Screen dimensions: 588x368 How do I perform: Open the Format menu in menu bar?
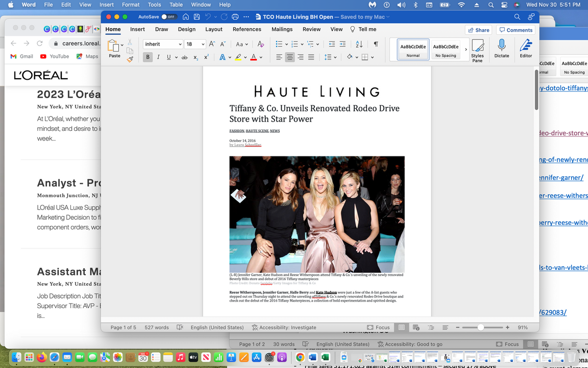point(131,5)
